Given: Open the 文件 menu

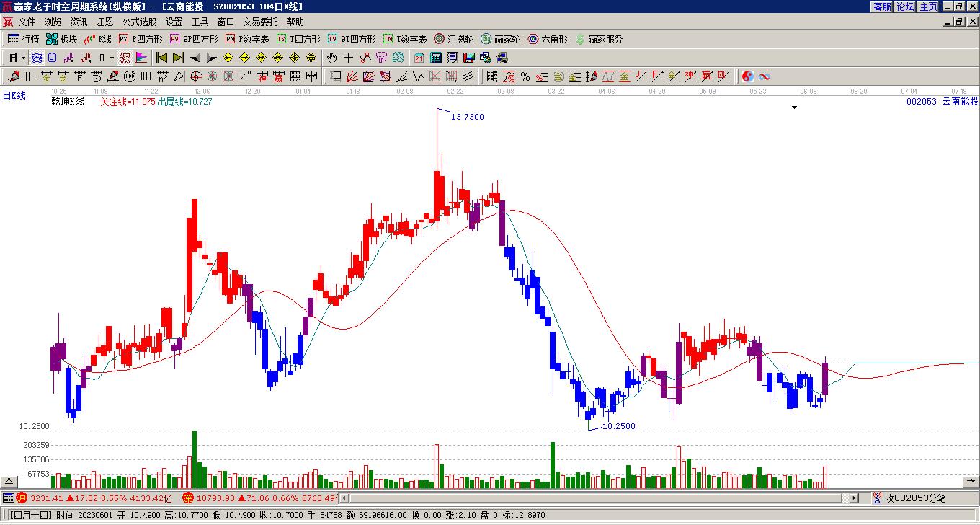Looking at the screenshot, I should pyautogui.click(x=27, y=22).
